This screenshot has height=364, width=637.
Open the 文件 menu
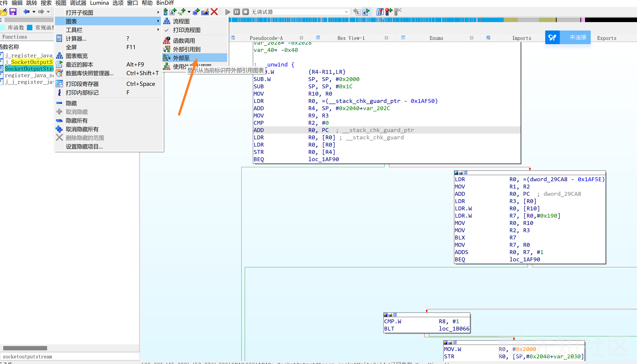(4, 3)
